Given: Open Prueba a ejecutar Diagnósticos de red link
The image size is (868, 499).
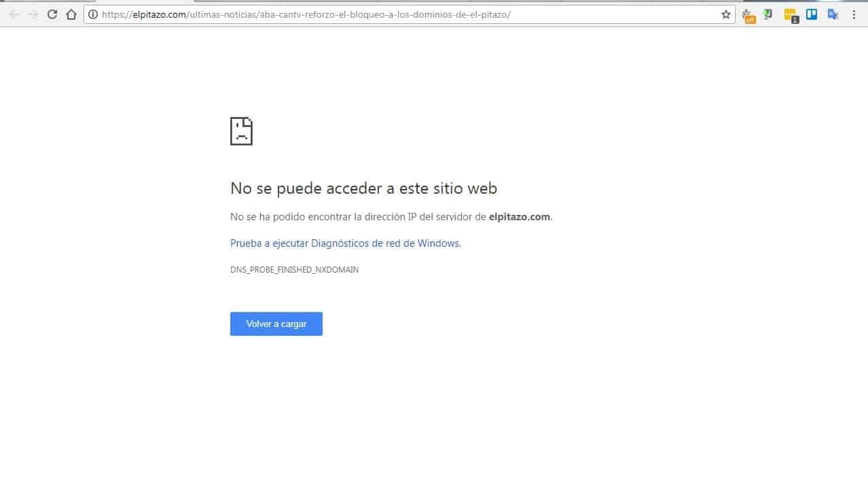Looking at the screenshot, I should pos(346,243).
